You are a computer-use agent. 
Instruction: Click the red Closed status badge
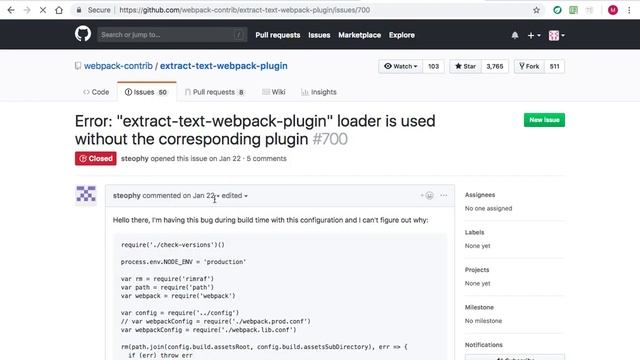(96, 158)
